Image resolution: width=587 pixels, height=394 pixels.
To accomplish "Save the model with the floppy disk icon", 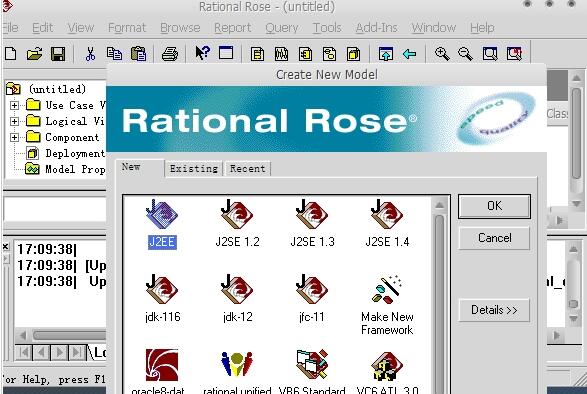I will [58, 54].
